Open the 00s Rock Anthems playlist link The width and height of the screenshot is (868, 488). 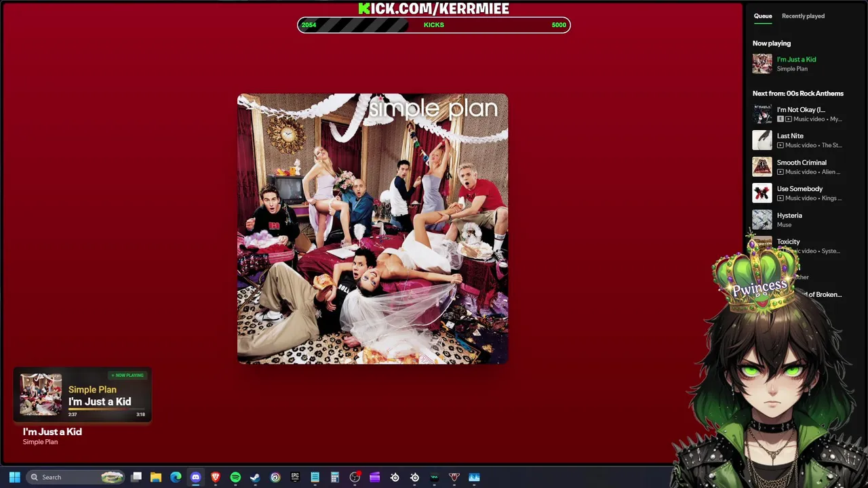[x=815, y=94]
